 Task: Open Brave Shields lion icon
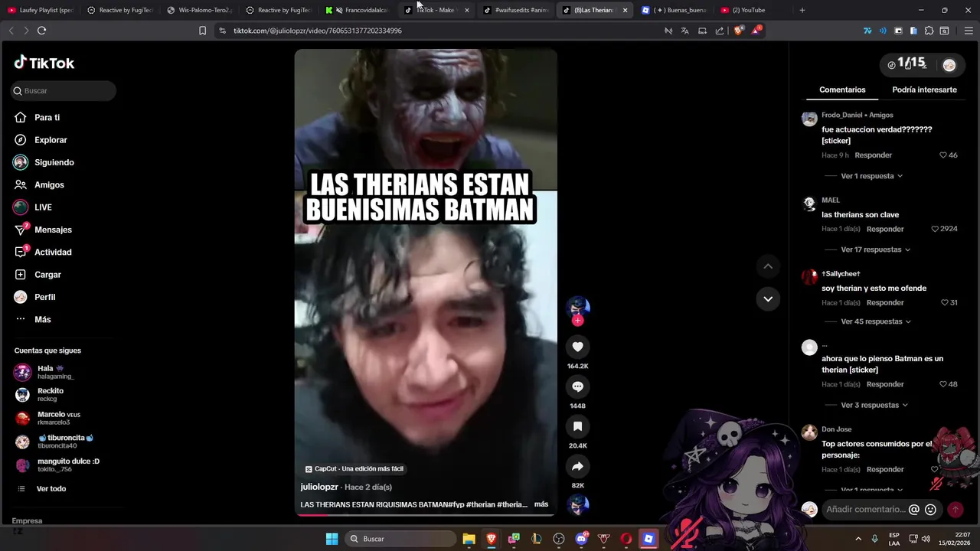point(738,31)
